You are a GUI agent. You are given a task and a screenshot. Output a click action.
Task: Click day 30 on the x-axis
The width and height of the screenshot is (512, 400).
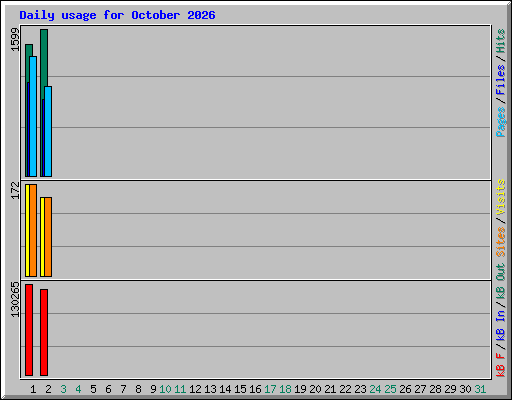click(x=465, y=389)
